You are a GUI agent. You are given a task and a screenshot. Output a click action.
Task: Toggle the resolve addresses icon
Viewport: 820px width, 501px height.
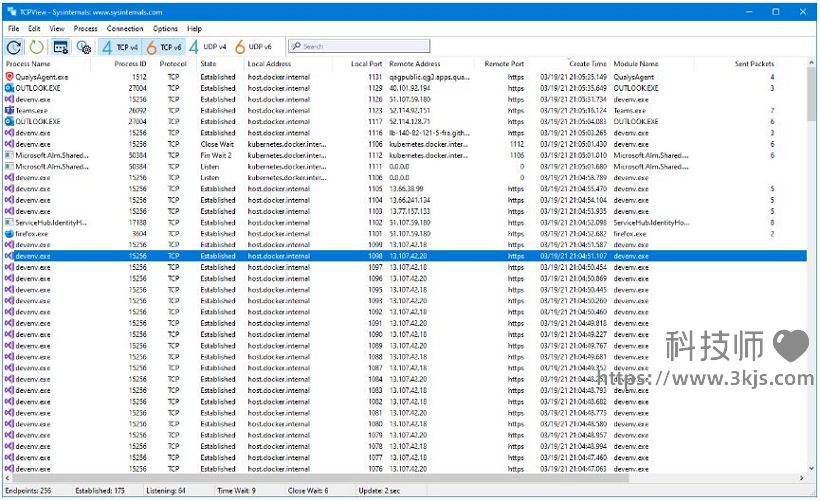(x=61, y=48)
